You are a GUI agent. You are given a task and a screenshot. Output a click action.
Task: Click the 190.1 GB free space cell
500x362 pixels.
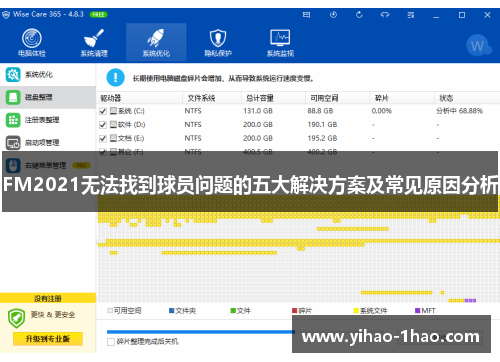tap(322, 125)
